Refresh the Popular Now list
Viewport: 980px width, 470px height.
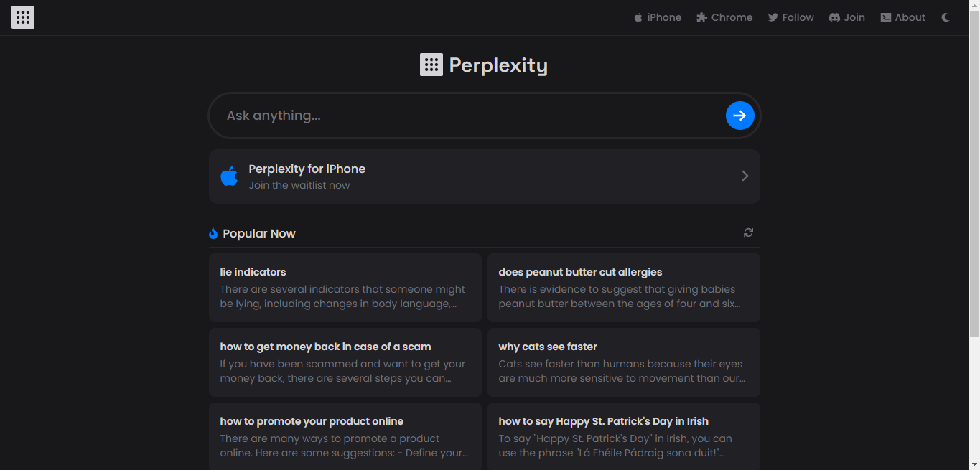(x=748, y=232)
